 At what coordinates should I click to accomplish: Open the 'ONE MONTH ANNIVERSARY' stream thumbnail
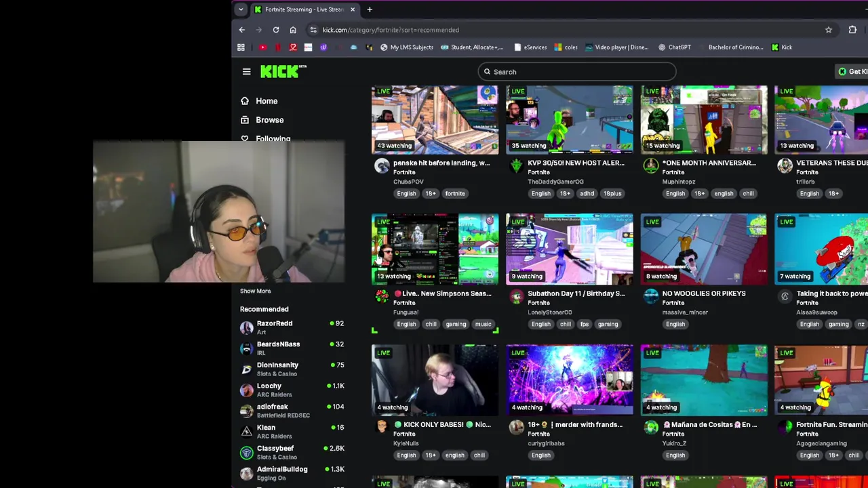pyautogui.click(x=704, y=120)
